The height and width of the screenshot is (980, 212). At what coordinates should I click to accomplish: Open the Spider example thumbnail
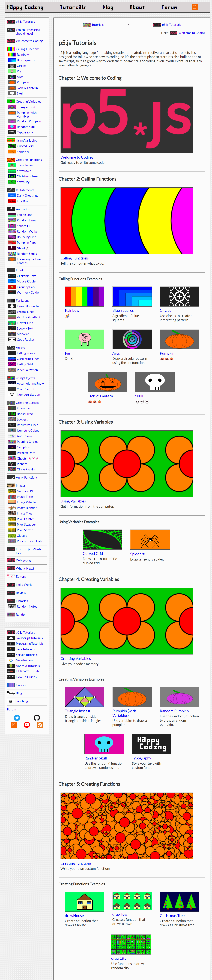click(150, 539)
